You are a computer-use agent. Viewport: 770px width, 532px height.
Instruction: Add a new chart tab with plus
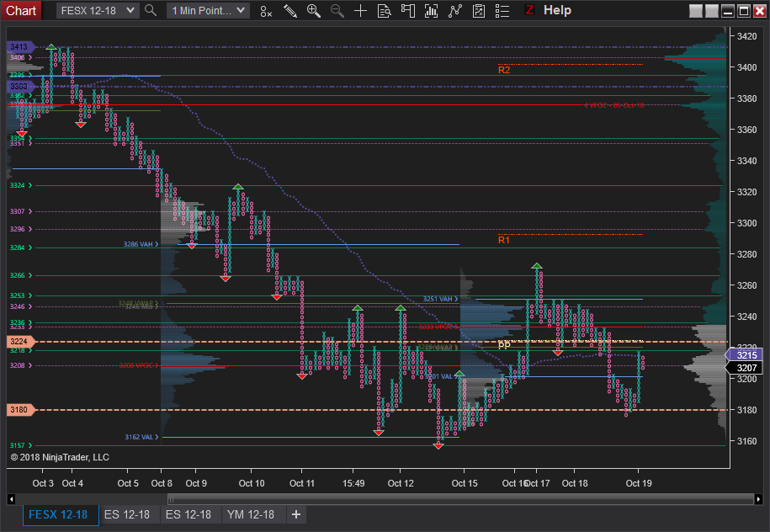296,515
